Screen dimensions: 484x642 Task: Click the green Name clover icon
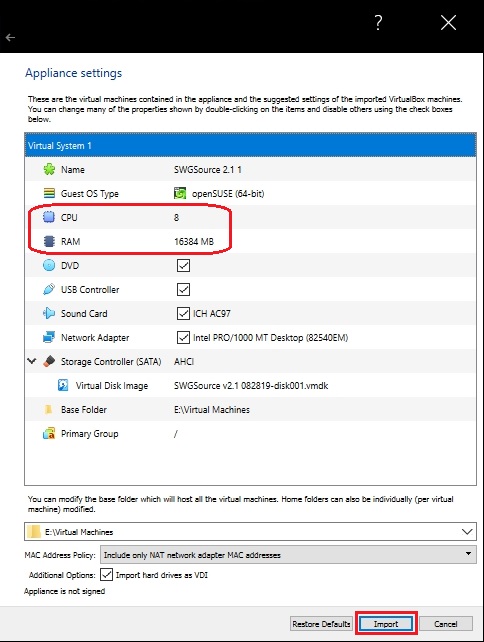49,170
